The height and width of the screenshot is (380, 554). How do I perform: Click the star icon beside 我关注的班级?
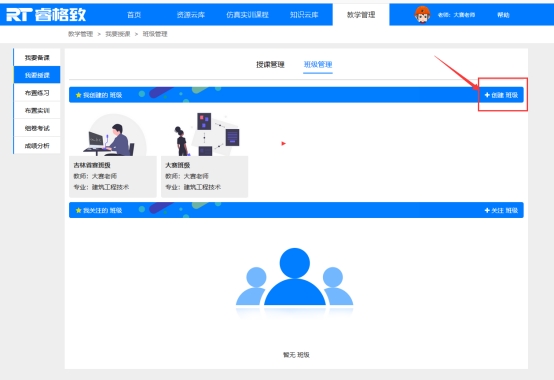coord(78,210)
